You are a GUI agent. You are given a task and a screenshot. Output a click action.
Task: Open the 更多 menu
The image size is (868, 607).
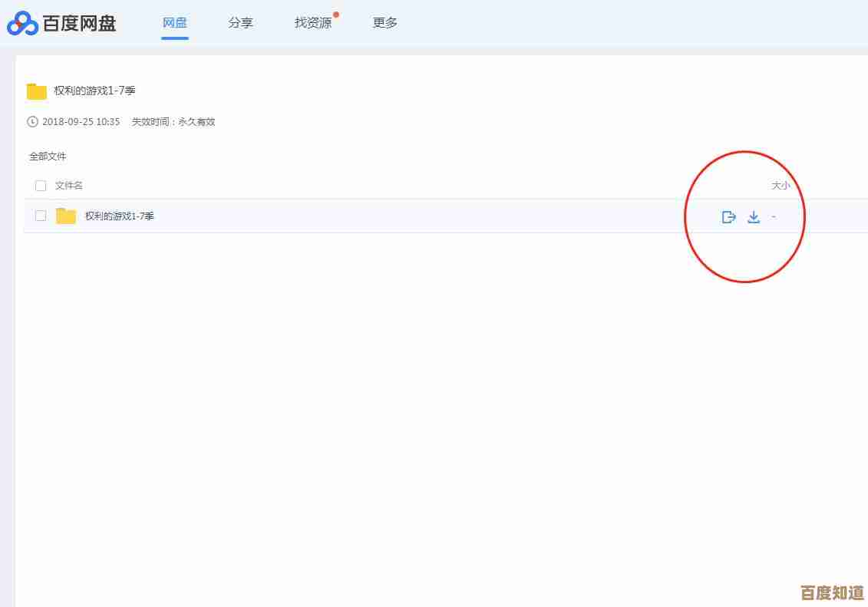pyautogui.click(x=384, y=23)
